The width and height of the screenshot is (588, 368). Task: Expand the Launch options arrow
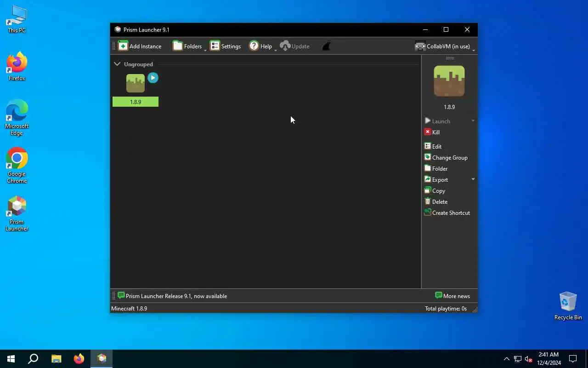tap(473, 121)
